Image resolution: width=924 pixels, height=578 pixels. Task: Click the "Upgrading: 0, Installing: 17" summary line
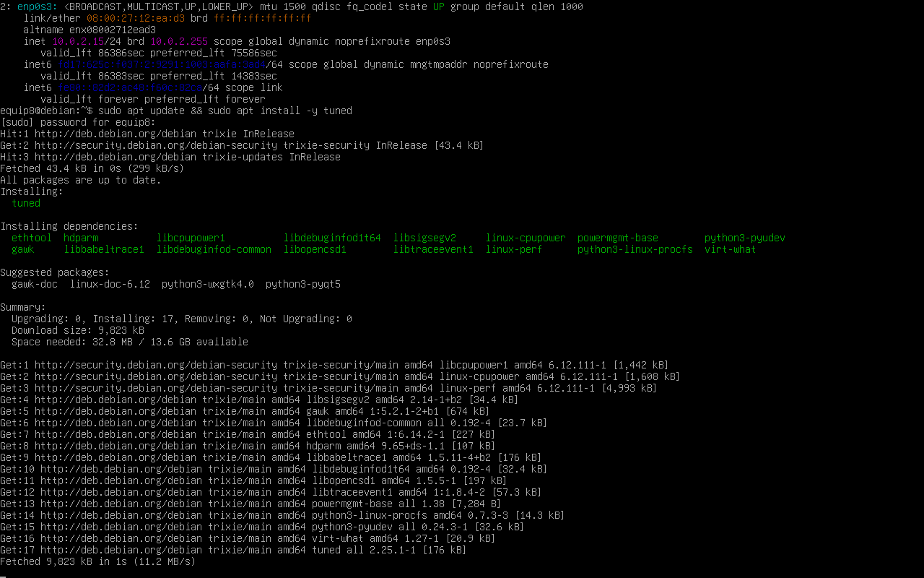tap(182, 319)
